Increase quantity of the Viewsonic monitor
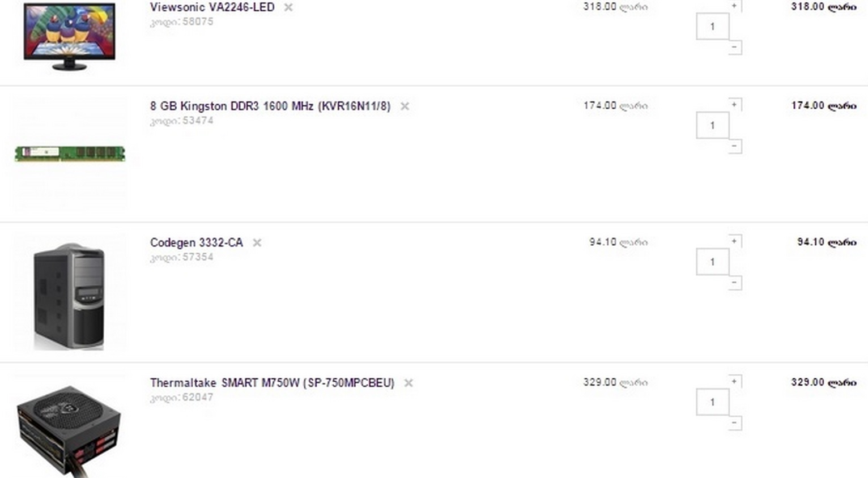 [x=734, y=6]
